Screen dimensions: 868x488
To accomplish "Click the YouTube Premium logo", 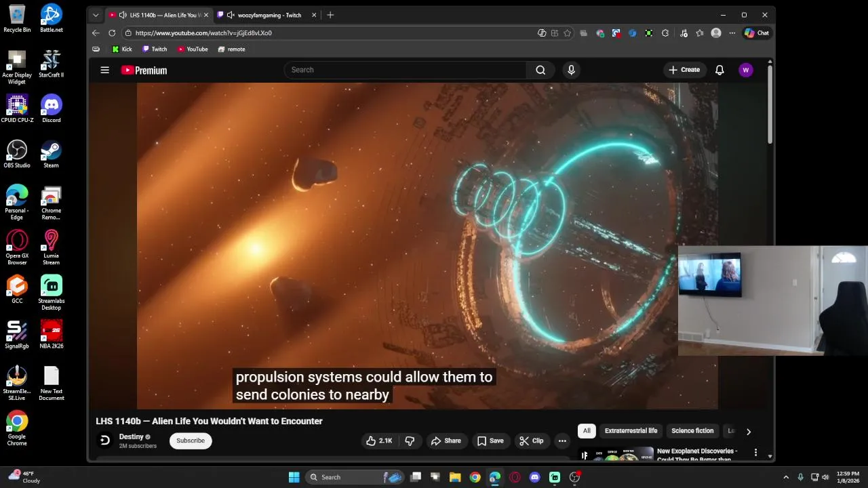I will pos(144,70).
